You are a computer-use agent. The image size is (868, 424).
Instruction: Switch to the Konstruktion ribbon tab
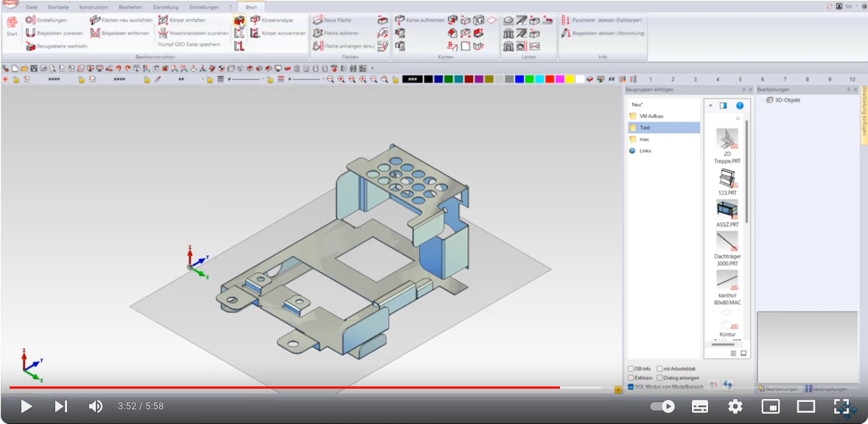(x=94, y=7)
